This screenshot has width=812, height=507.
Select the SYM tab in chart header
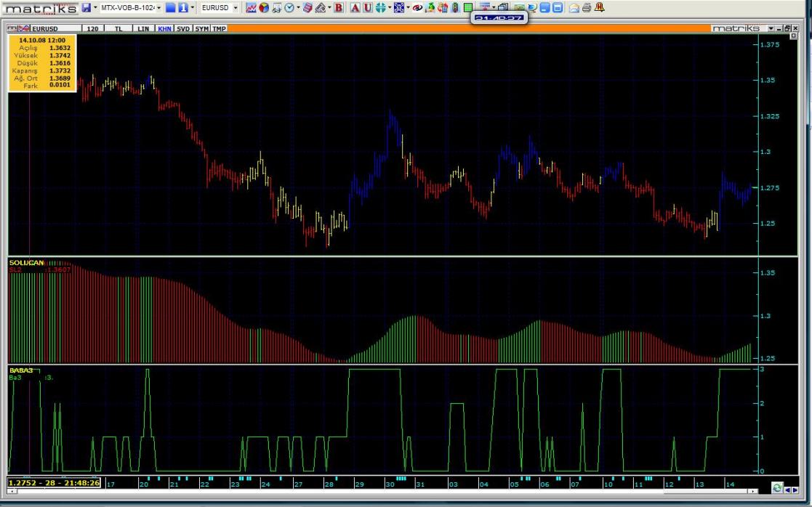pyautogui.click(x=201, y=28)
